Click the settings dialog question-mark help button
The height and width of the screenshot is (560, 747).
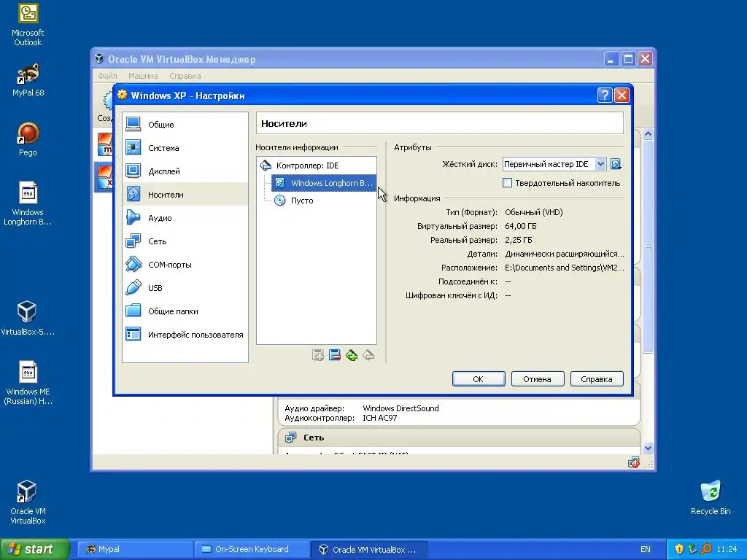tap(605, 96)
